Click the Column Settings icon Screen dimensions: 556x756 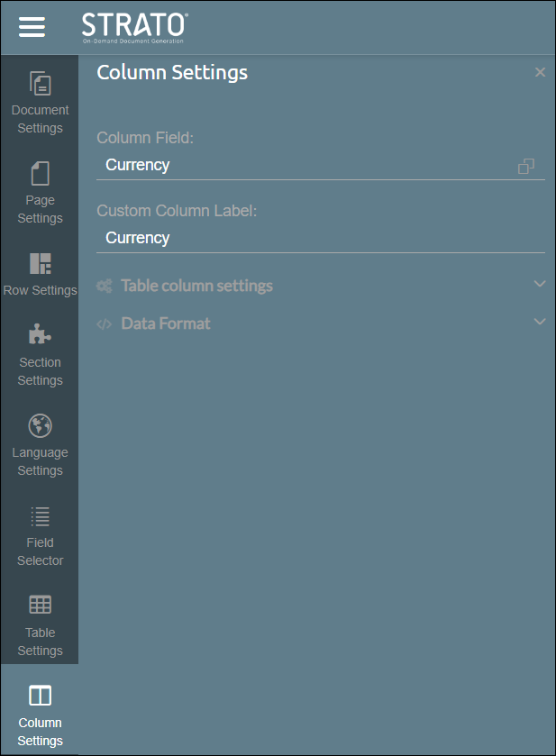tap(41, 695)
